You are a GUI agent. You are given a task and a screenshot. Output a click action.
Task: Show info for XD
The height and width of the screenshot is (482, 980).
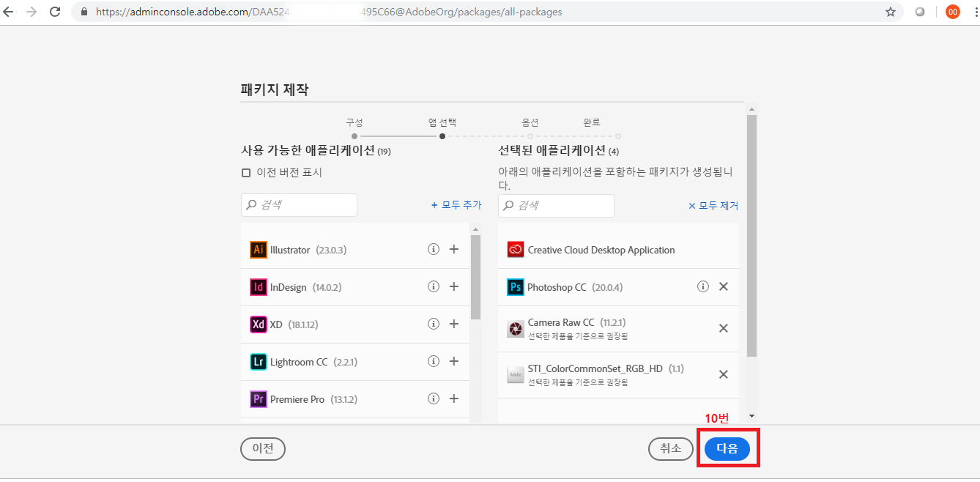coord(433,324)
